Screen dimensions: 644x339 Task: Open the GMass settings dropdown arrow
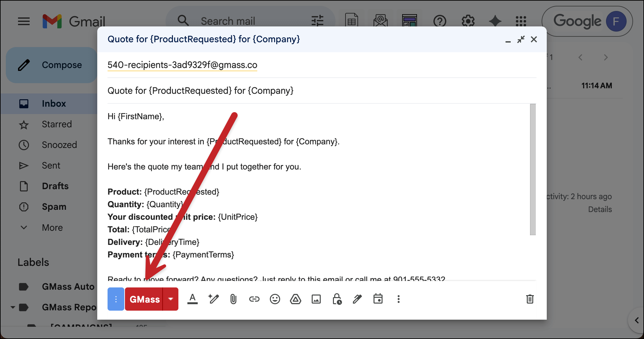(x=171, y=299)
